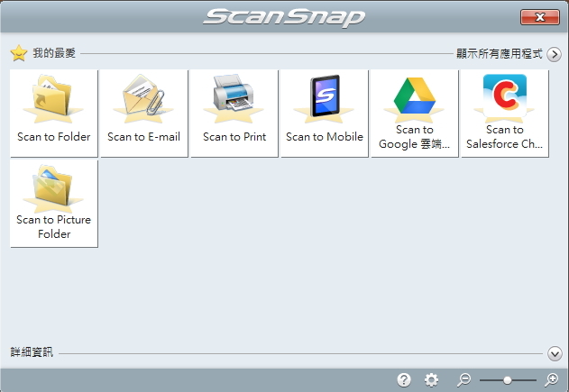The width and height of the screenshot is (569, 392).
Task: Select Scan to Mobile
Action: (x=325, y=114)
